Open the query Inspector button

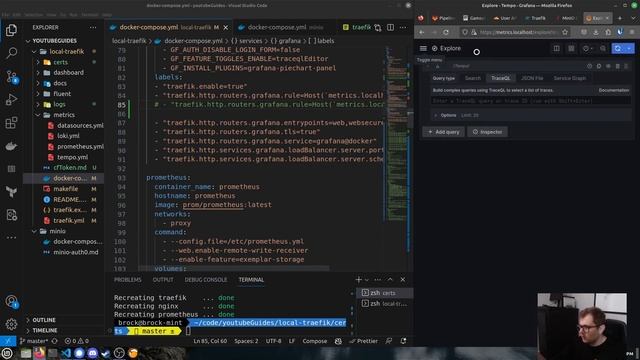(x=487, y=132)
